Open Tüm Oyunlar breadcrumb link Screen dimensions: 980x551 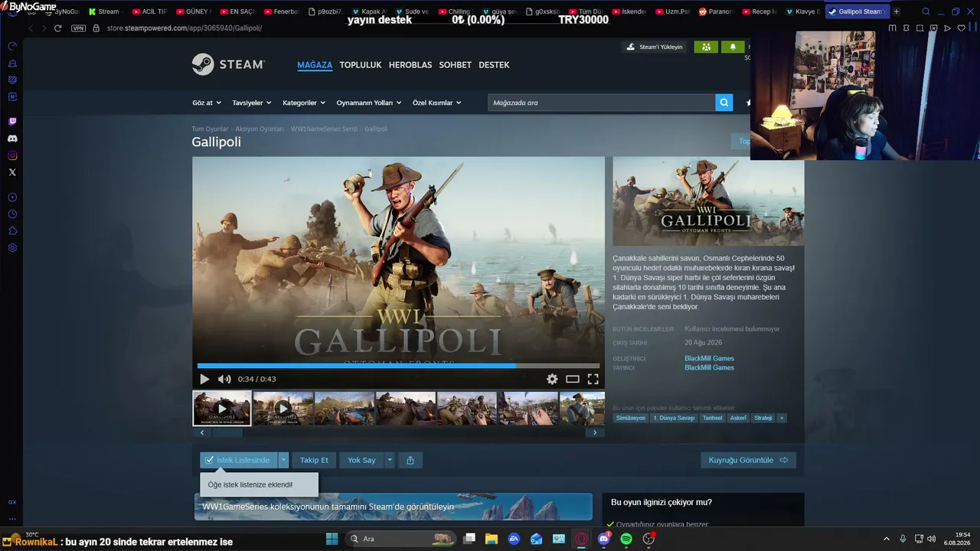[x=210, y=129]
